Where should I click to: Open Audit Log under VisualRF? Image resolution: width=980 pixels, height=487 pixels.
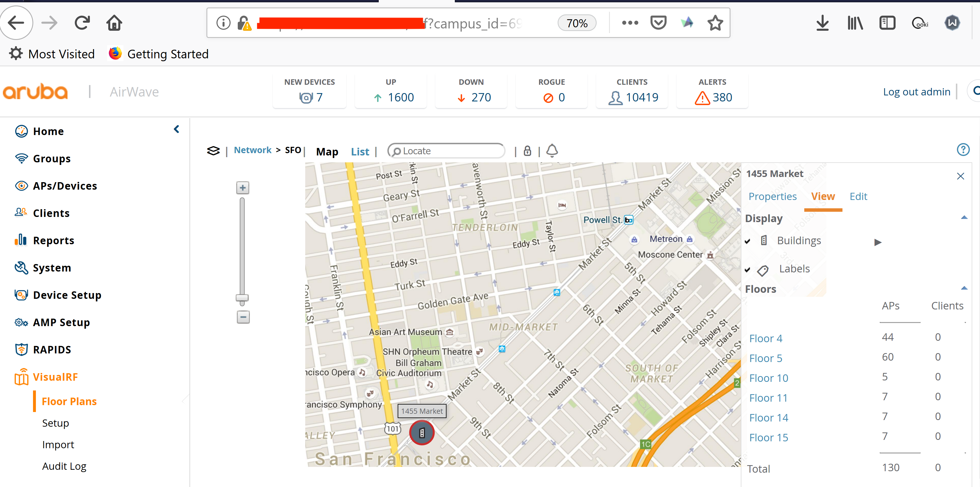coord(64,466)
